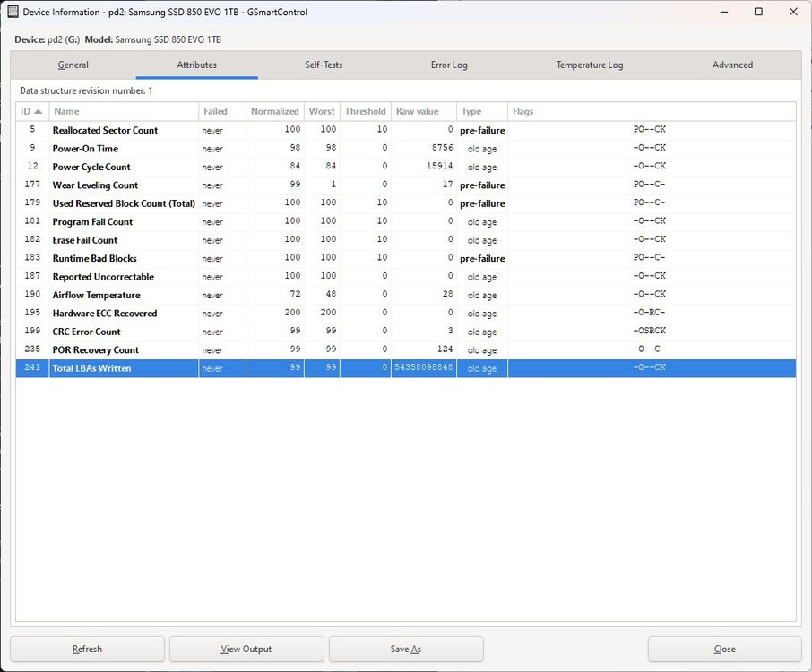Switch to the Self-Tests tab
Viewport: 812px width, 672px height.
[x=324, y=65]
